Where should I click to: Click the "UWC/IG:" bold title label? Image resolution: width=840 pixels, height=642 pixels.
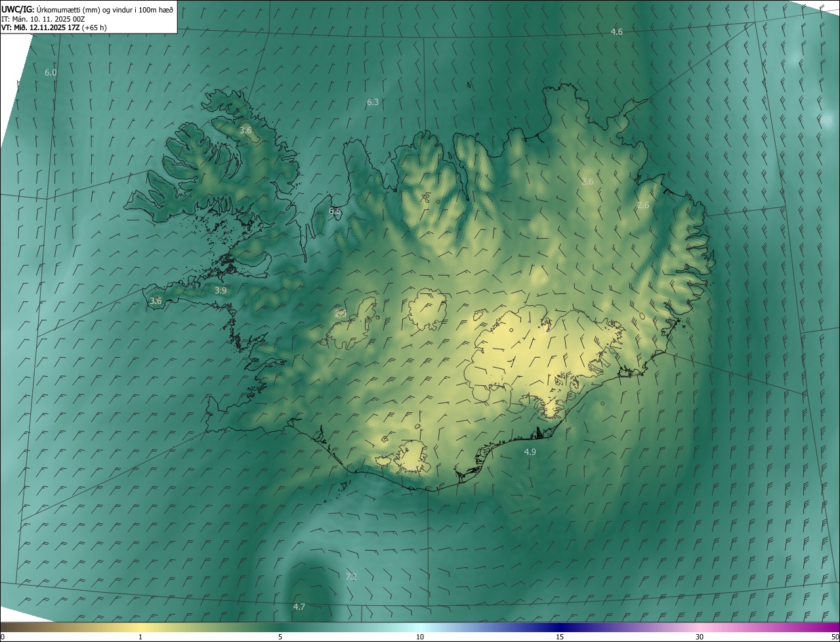click(x=18, y=9)
